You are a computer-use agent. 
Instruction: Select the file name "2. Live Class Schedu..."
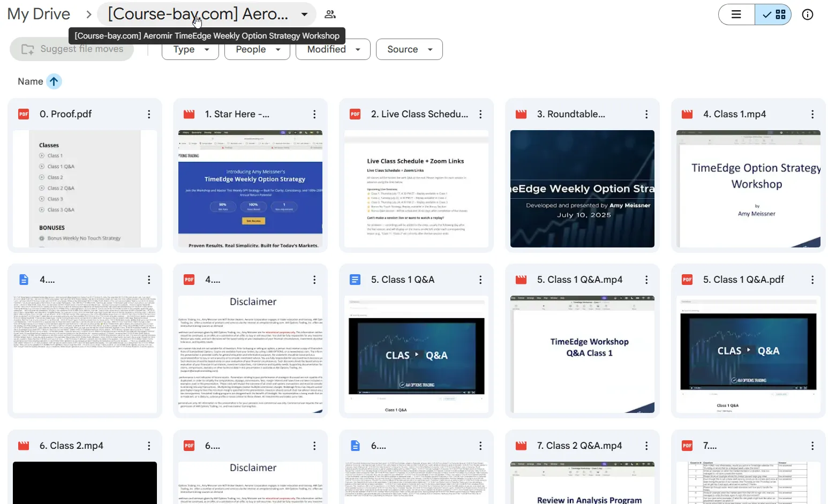419,114
